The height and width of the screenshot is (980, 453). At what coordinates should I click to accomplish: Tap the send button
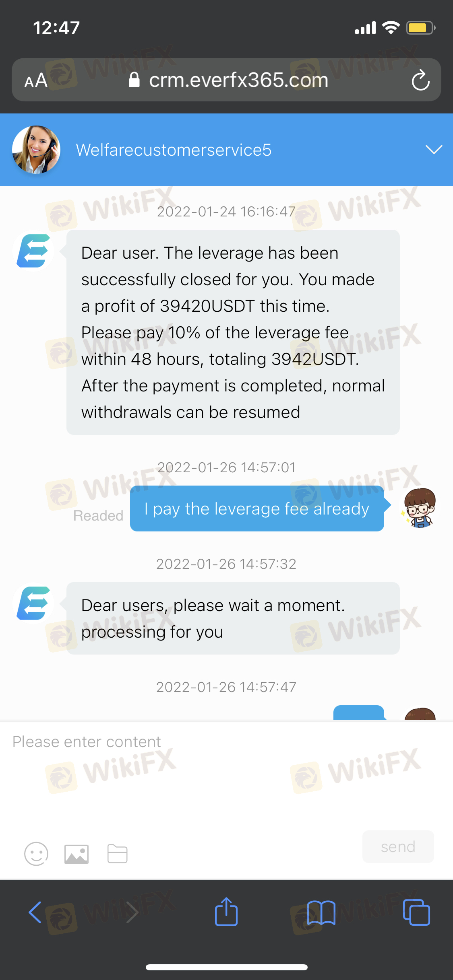(x=398, y=846)
